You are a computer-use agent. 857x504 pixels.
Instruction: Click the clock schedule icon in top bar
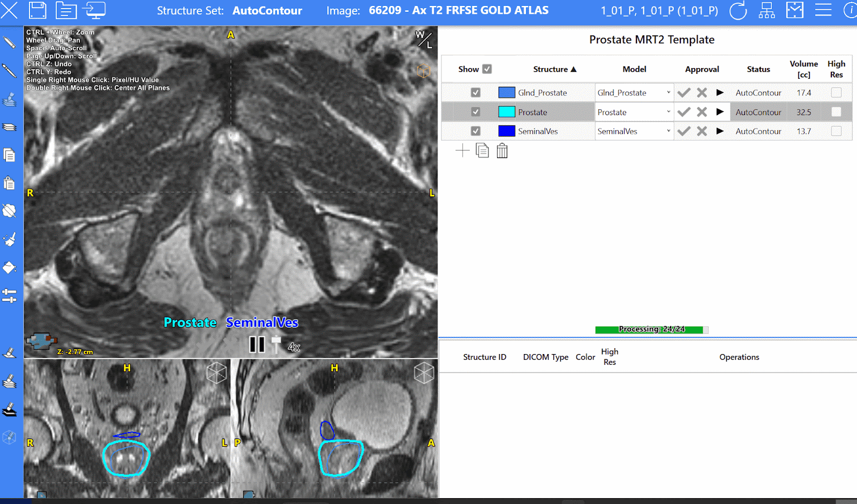pos(795,10)
